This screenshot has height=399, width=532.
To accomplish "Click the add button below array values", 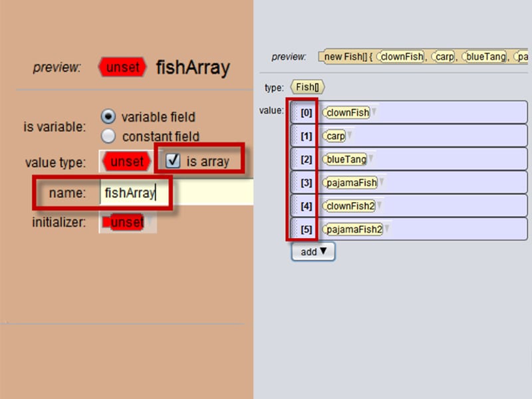I will pyautogui.click(x=313, y=251).
